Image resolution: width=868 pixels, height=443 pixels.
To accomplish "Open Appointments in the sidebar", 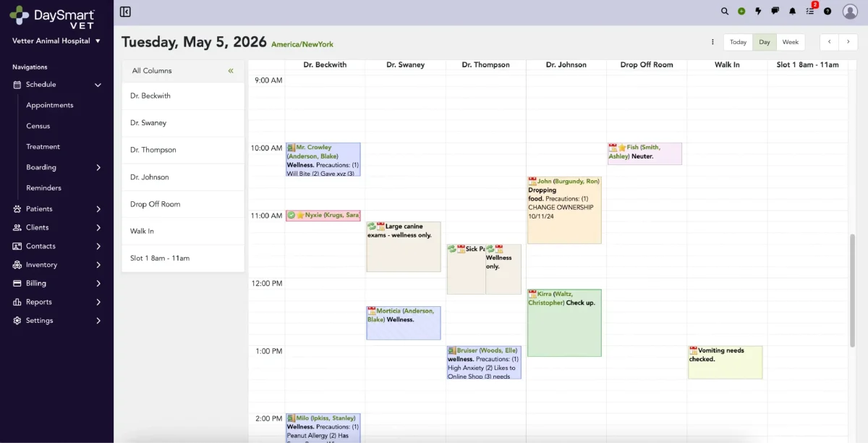I will click(50, 105).
